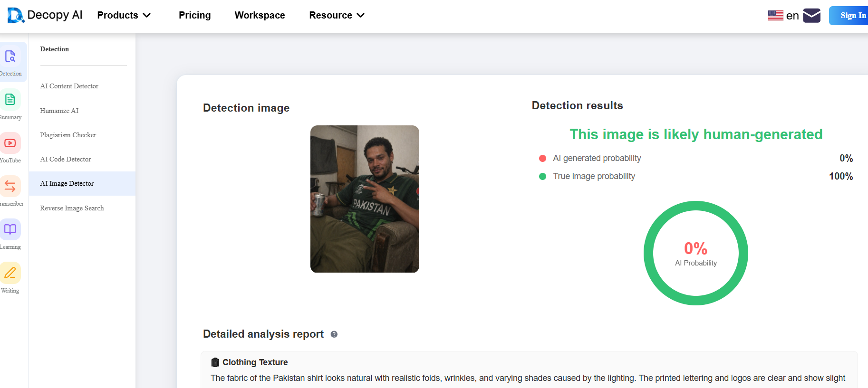Click the Decopy AI brand name

click(x=55, y=15)
